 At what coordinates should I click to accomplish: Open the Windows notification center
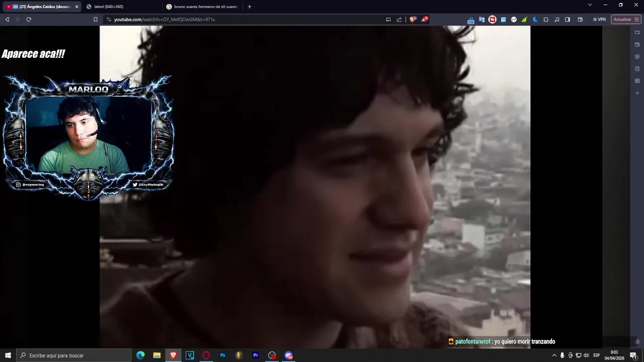tap(633, 355)
